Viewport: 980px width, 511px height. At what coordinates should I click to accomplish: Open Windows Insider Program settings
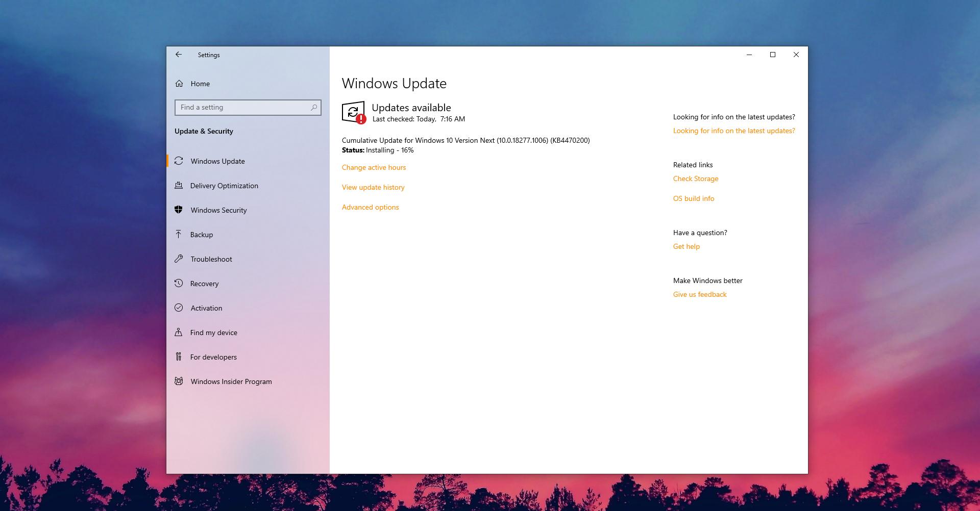(248, 381)
